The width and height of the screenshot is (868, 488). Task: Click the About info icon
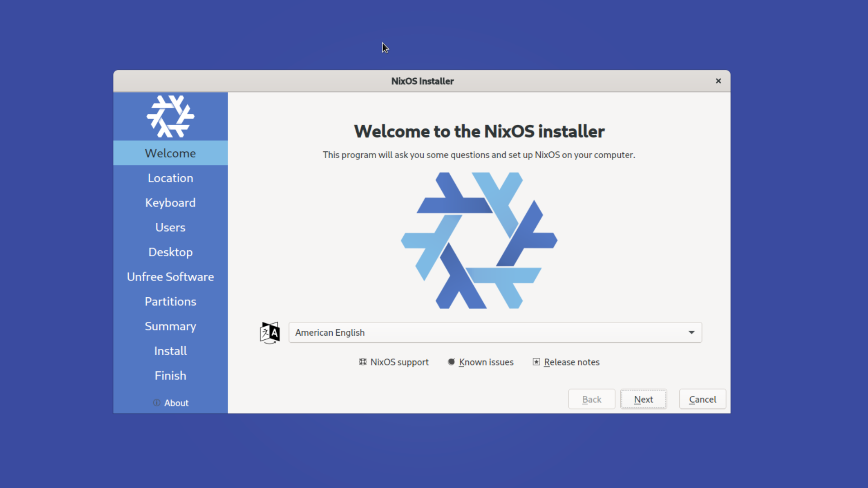coord(156,403)
